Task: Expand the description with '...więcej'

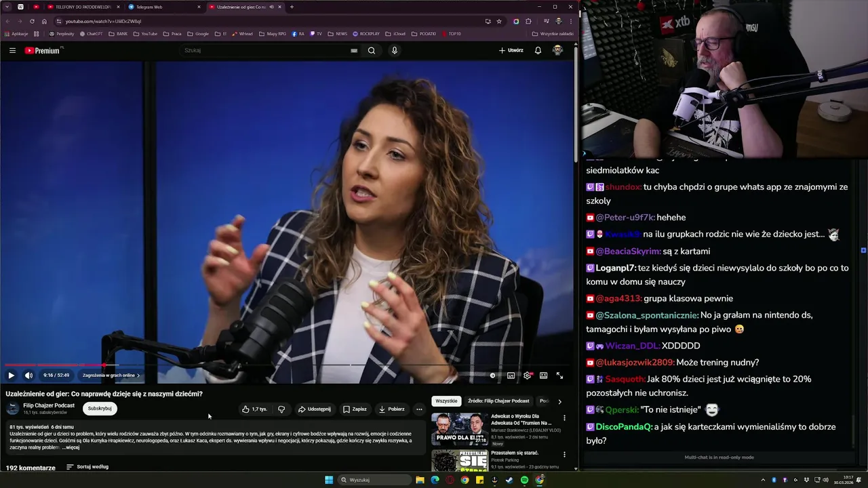Action: (x=71, y=447)
